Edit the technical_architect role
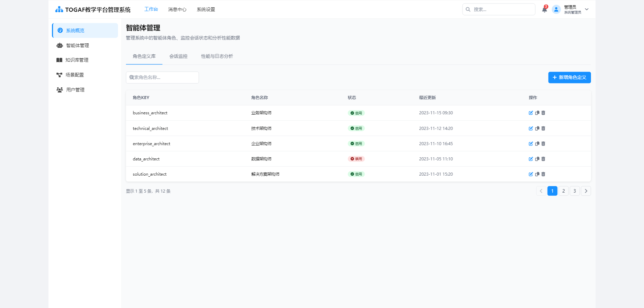Image resolution: width=644 pixels, height=308 pixels. coord(531,129)
